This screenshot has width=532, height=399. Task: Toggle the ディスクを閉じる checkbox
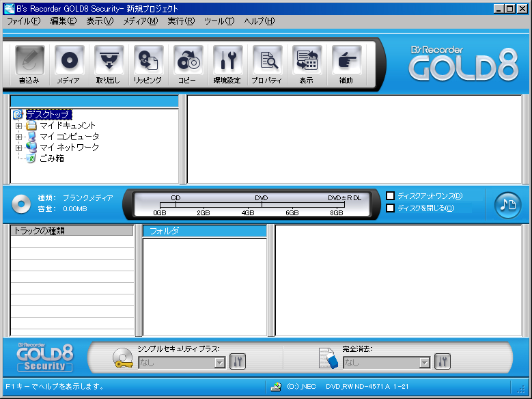click(x=391, y=208)
